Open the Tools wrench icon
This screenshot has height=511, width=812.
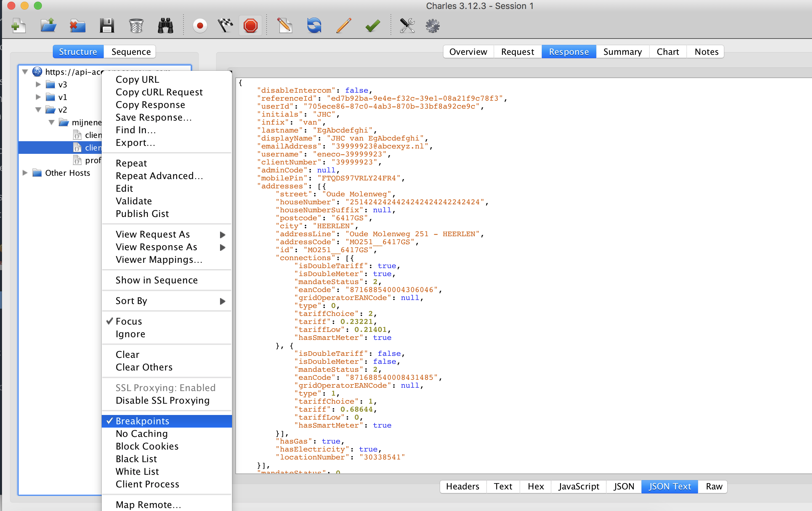pyautogui.click(x=407, y=25)
